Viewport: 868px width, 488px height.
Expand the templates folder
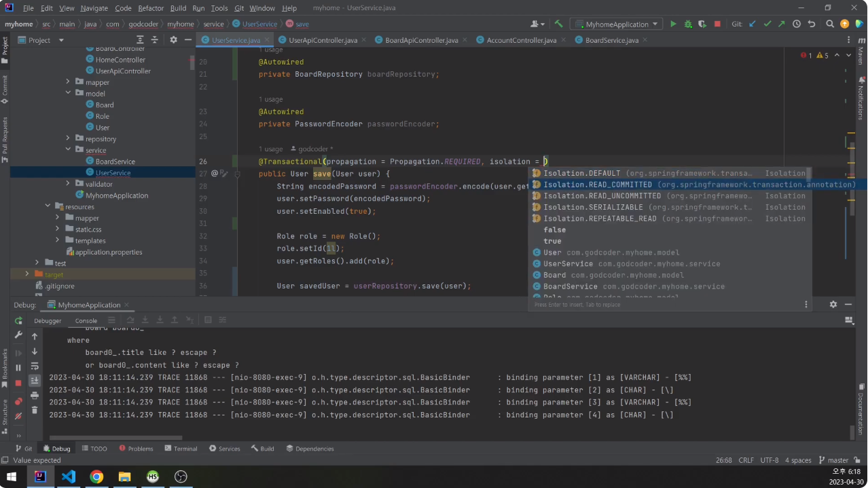pyautogui.click(x=58, y=241)
